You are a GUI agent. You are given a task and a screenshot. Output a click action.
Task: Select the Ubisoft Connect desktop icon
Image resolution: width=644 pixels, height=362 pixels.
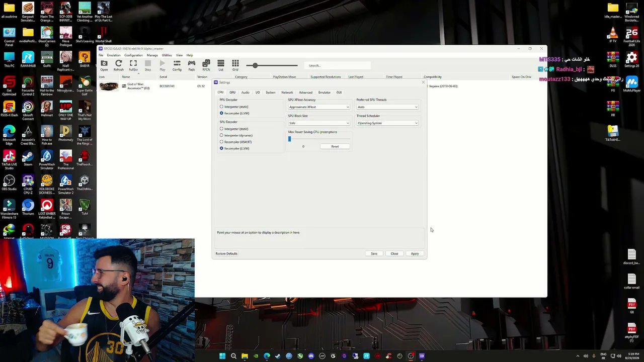coord(28,111)
